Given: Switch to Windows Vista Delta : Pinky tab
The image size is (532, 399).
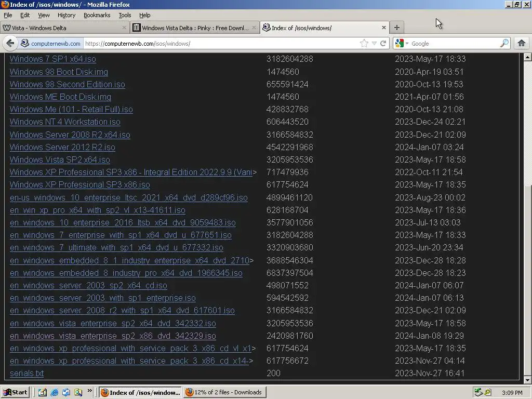Looking at the screenshot, I should tap(194, 28).
